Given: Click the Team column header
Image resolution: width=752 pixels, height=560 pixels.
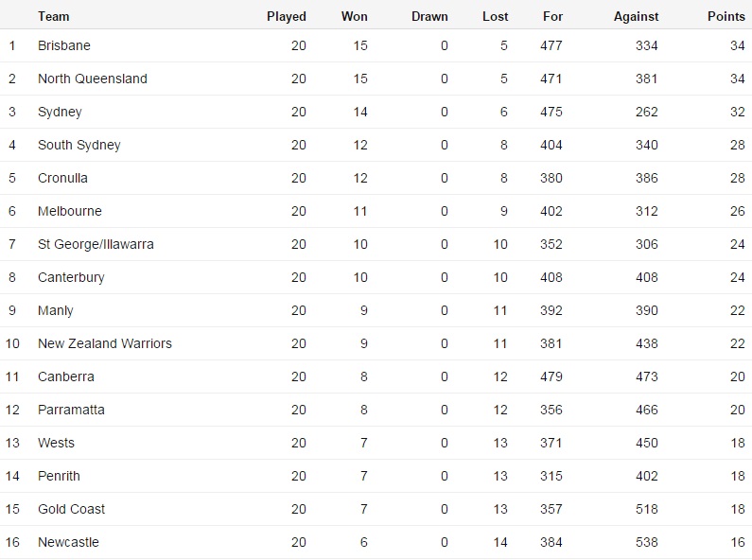Looking at the screenshot, I should pos(54,16).
